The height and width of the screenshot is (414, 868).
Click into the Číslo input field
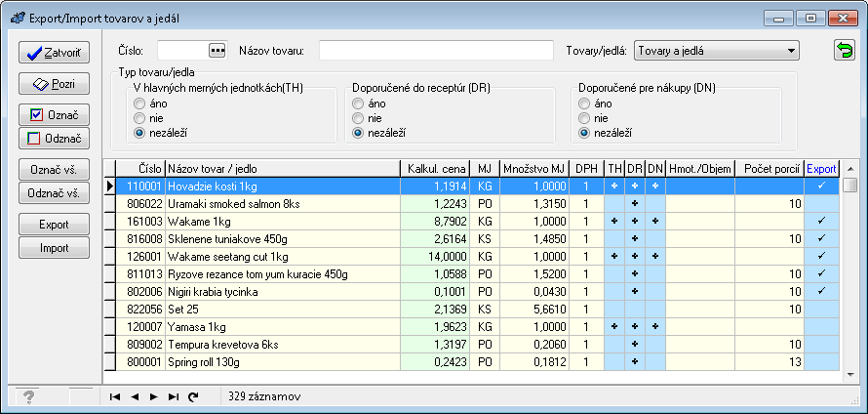coord(182,51)
